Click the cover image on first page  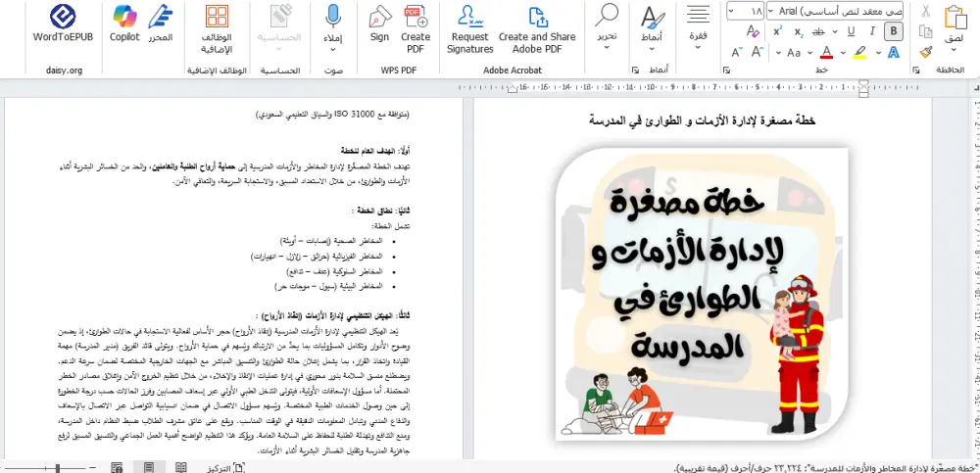pos(702,295)
